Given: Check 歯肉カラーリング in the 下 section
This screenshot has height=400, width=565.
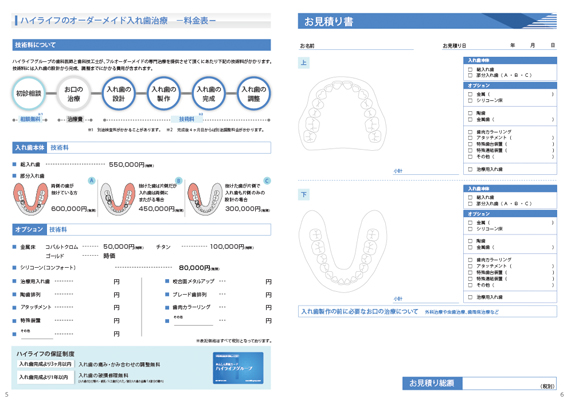Looking at the screenshot, I should (x=470, y=260).
